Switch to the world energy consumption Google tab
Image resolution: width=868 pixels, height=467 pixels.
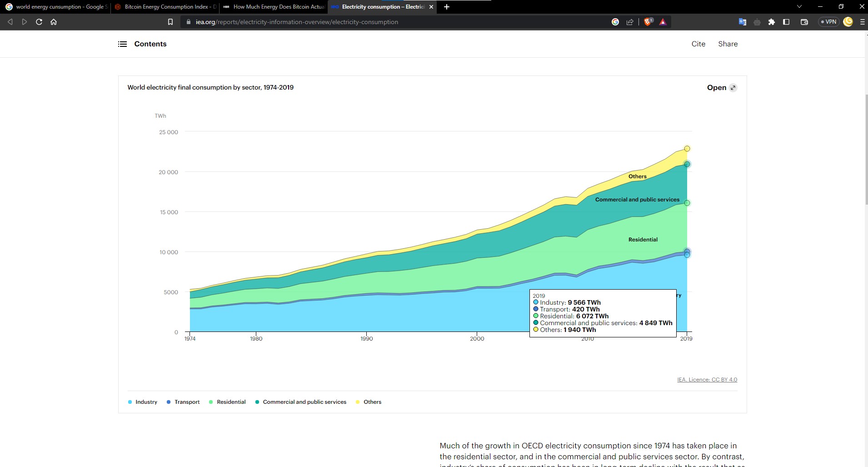click(x=56, y=7)
